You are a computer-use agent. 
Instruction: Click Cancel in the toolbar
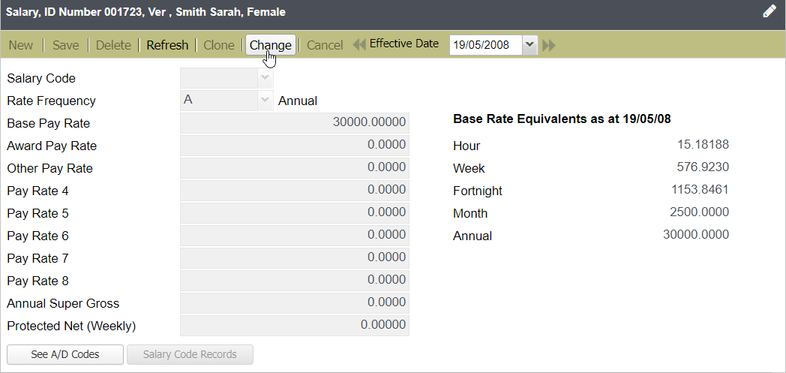[325, 45]
